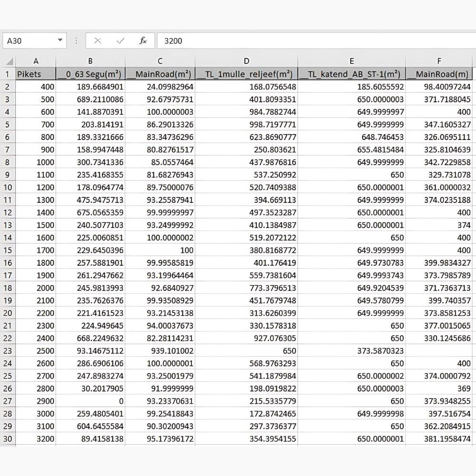476x476 pixels.
Task: Open the Name Box dropdown arrow
Action: coord(60,41)
